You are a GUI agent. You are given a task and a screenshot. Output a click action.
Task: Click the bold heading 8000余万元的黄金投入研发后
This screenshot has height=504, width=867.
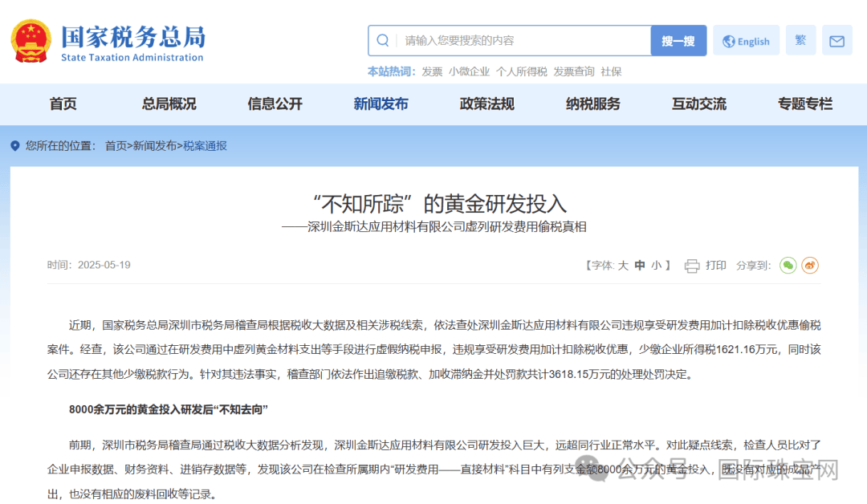coord(168,409)
